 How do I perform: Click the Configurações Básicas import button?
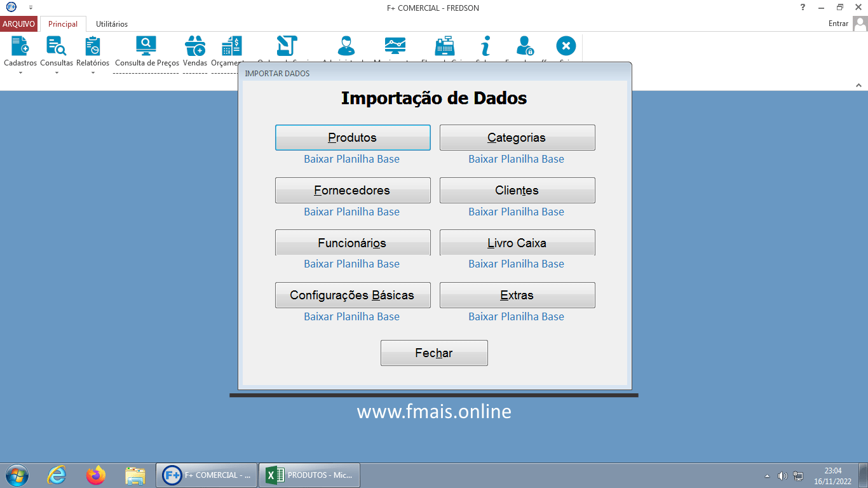pos(353,295)
